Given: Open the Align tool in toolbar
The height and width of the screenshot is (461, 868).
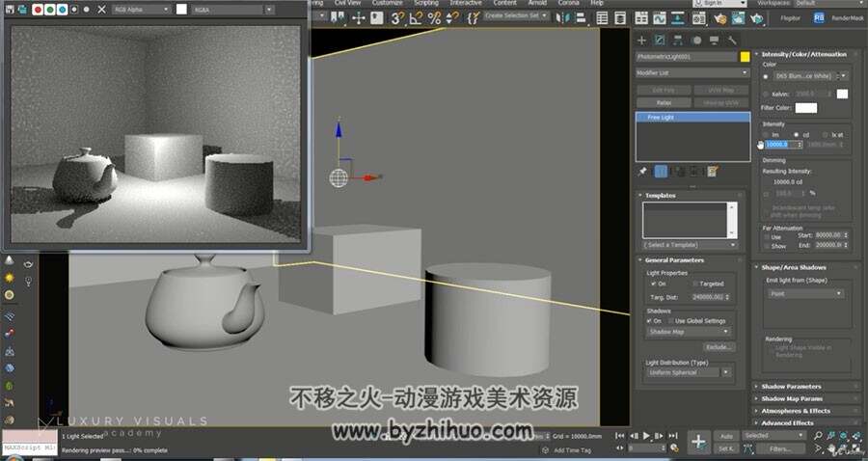Looking at the screenshot, I should pos(581,18).
